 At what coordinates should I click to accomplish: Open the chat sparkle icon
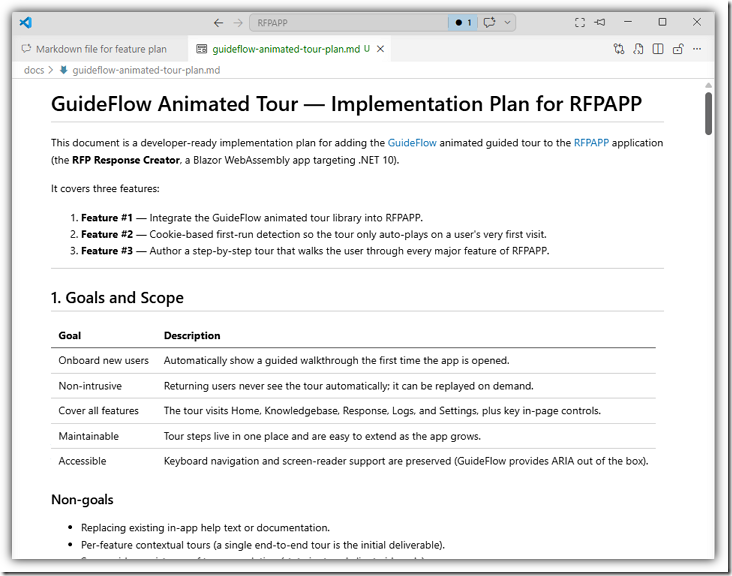pos(489,22)
